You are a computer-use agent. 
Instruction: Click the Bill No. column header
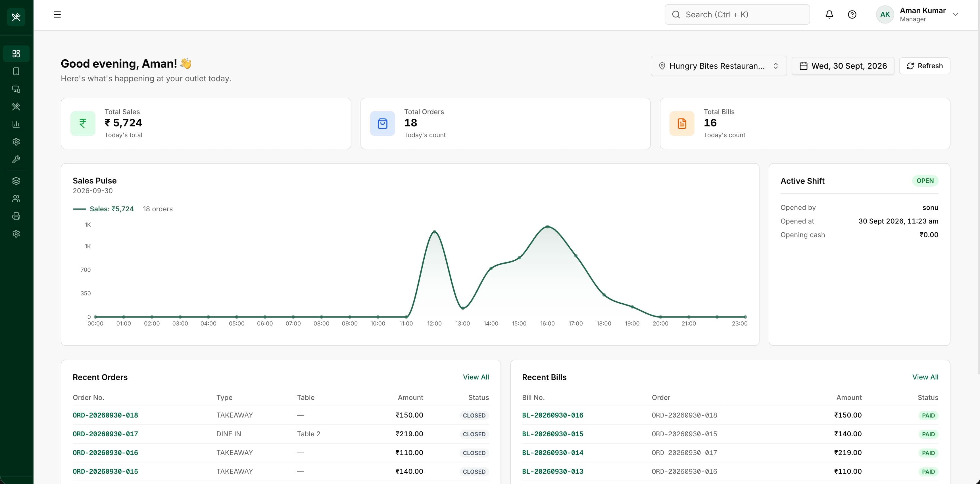pos(533,397)
